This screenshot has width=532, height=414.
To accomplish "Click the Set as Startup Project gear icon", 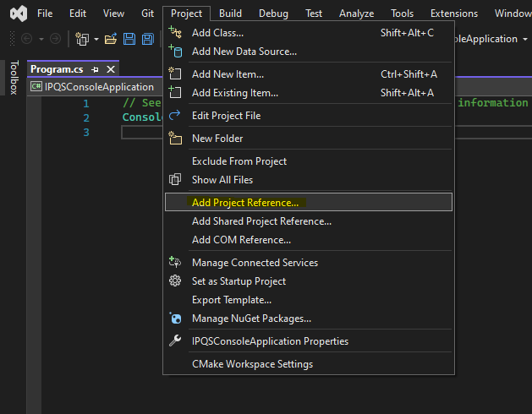I will [x=175, y=281].
